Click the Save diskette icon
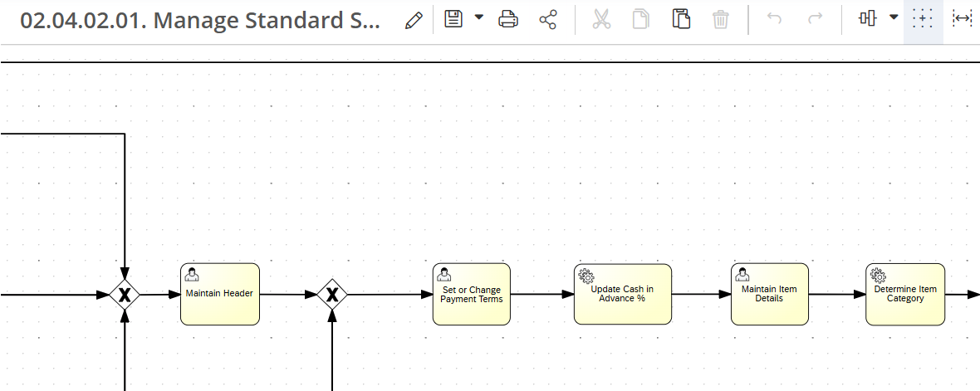Viewport: 980px width, 391px height. tap(453, 19)
